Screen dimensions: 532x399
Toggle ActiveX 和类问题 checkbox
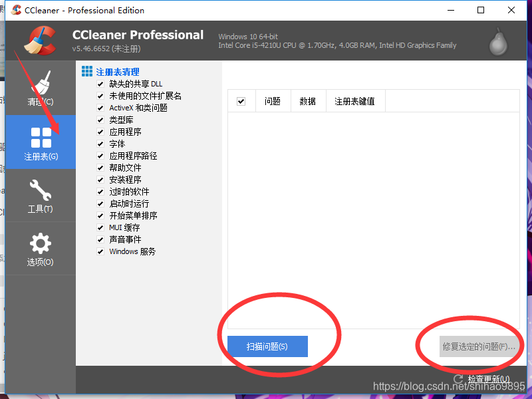click(100, 108)
